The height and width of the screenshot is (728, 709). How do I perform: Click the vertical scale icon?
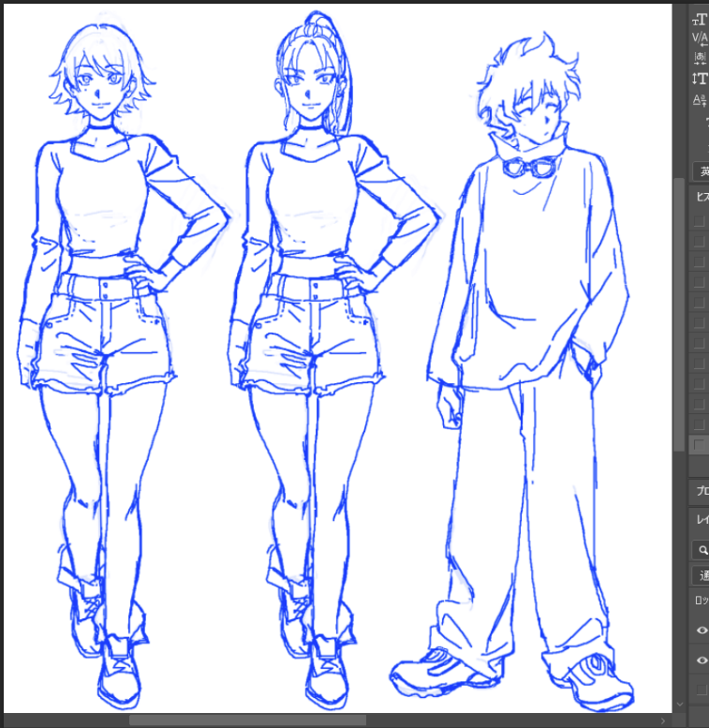(700, 78)
